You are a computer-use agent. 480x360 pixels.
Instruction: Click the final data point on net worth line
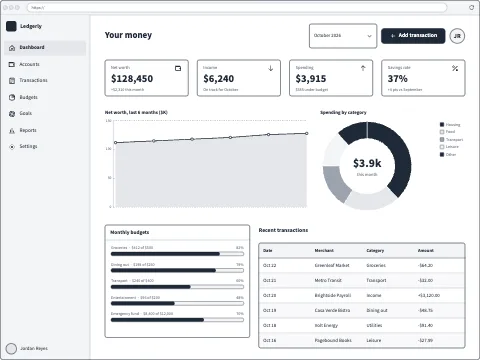coord(307,133)
